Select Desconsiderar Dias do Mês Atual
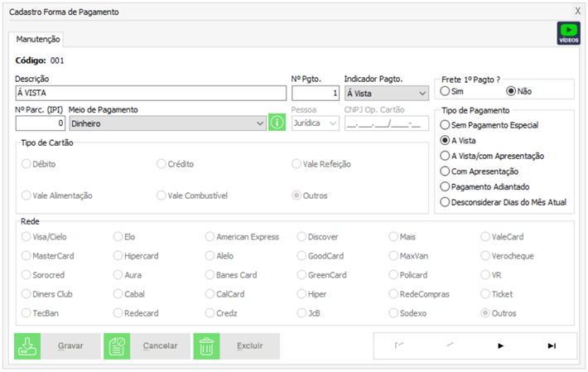The height and width of the screenshot is (372, 588). click(446, 201)
